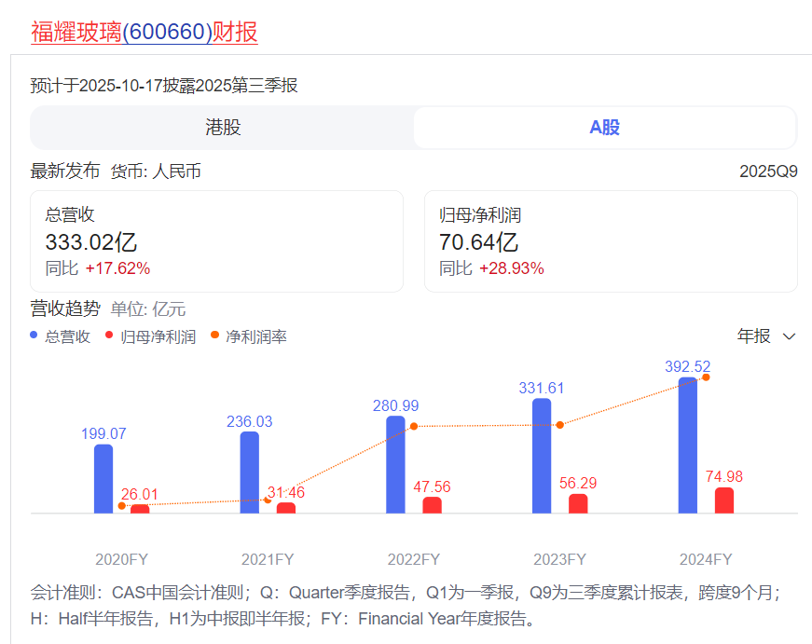Open the 总营收 333.02亿 summary card
Screen dimensions: 812x644
(216, 241)
